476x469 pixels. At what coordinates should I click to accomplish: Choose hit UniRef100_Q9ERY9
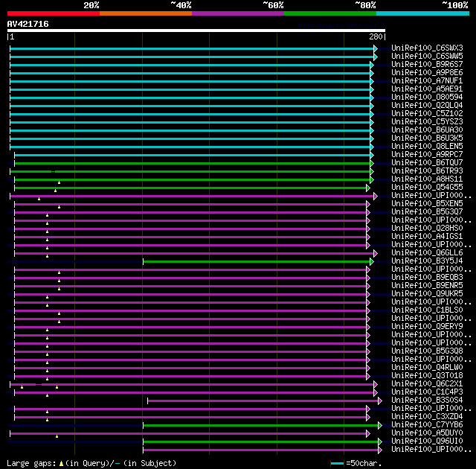pyautogui.click(x=427, y=327)
